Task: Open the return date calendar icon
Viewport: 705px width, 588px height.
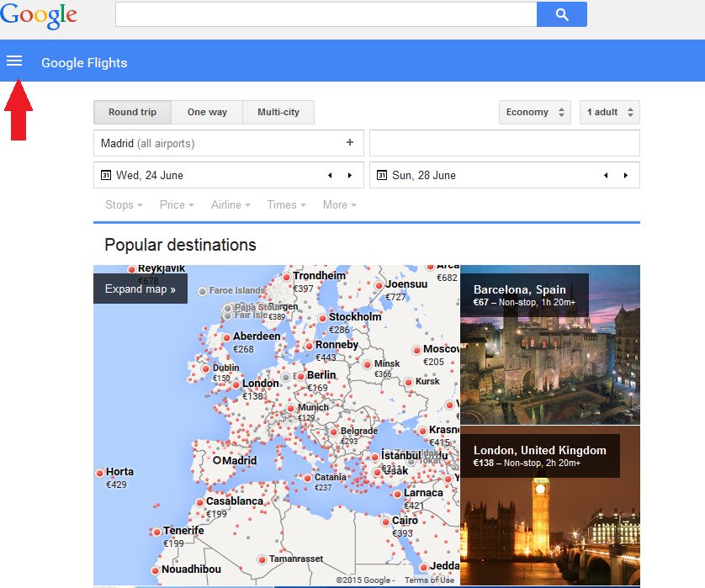Action: coord(382,175)
